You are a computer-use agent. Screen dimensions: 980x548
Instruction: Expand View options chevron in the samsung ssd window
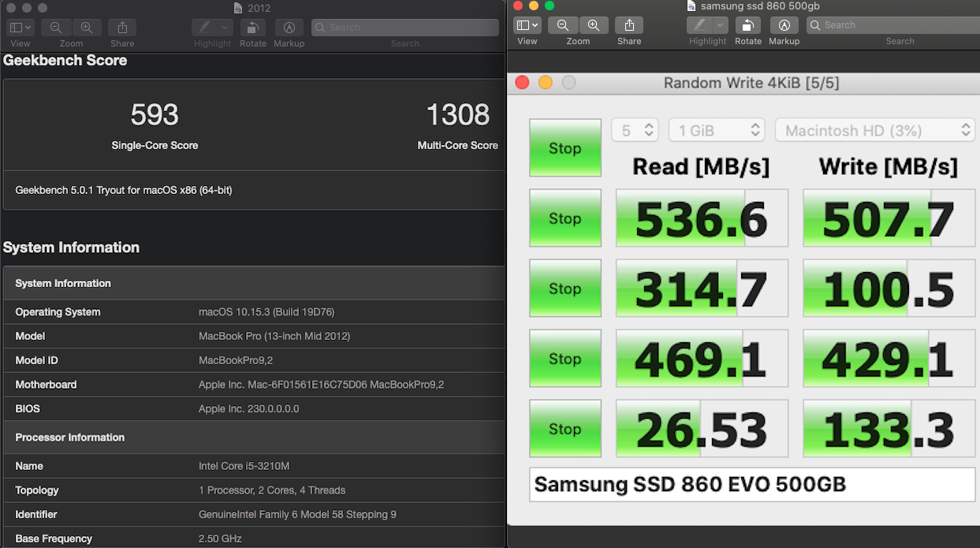536,25
